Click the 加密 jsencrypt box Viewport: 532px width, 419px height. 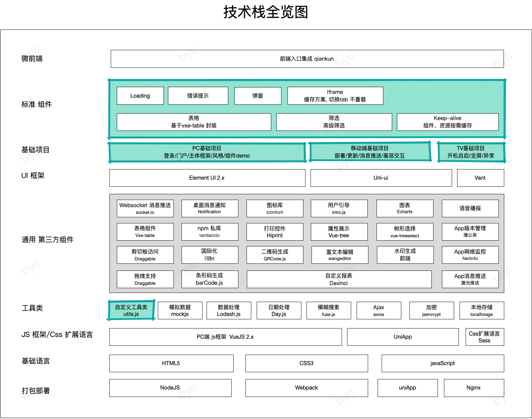(x=432, y=311)
